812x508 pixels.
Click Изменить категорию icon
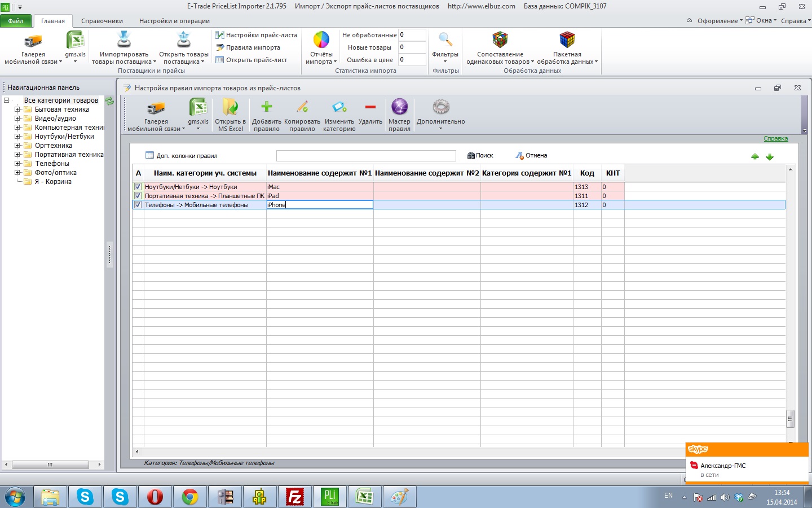pyautogui.click(x=339, y=107)
